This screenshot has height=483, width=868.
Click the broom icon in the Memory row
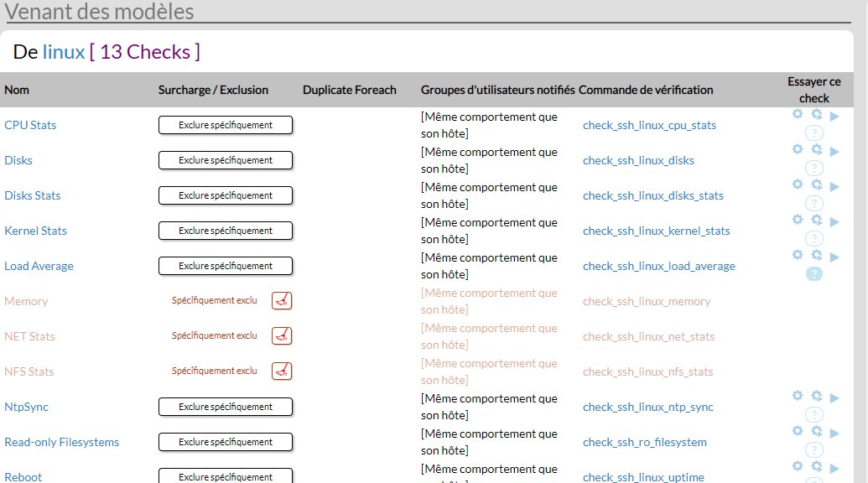tap(282, 301)
